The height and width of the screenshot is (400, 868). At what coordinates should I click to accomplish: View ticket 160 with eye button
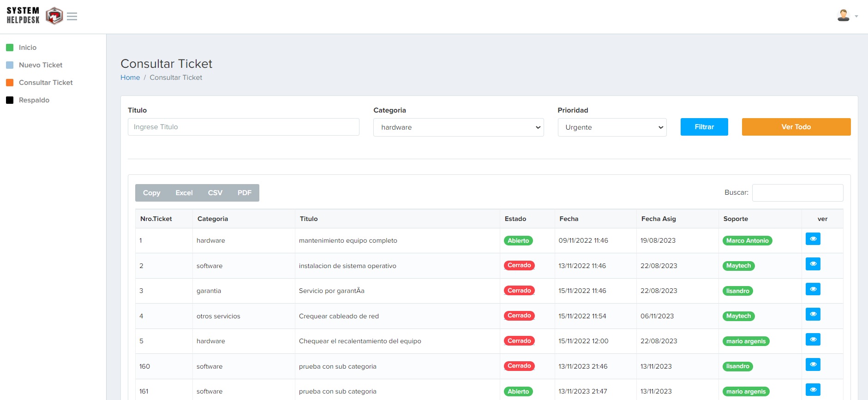click(x=813, y=365)
